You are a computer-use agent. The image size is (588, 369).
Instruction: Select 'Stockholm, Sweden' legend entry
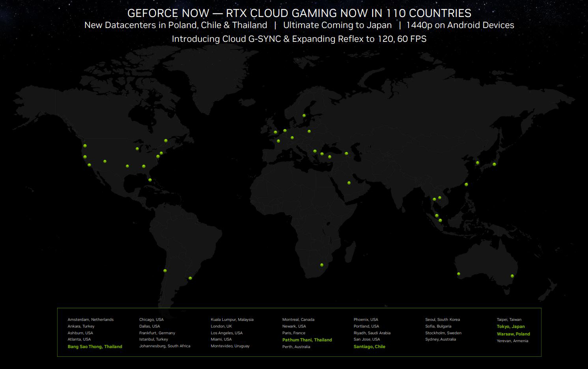click(x=443, y=333)
